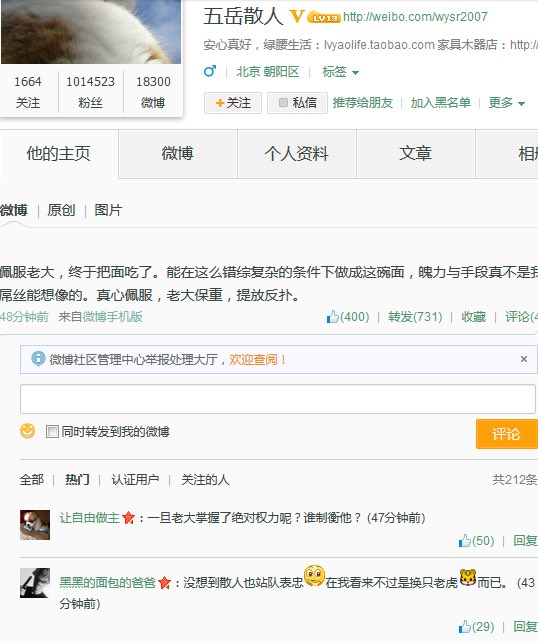Check 同时转发到我的微博 checkbox

[52, 431]
